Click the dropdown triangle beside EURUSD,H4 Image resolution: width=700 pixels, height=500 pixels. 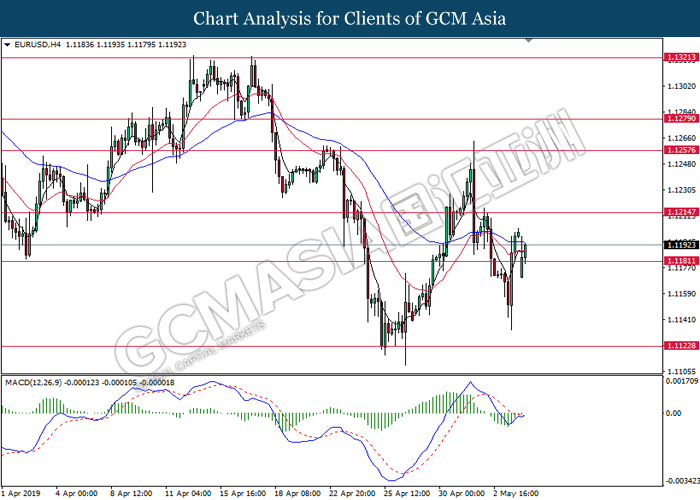(x=7, y=45)
